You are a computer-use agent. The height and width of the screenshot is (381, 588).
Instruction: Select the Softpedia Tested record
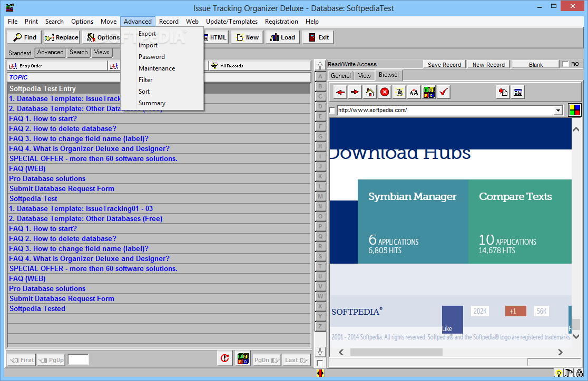tap(159, 309)
